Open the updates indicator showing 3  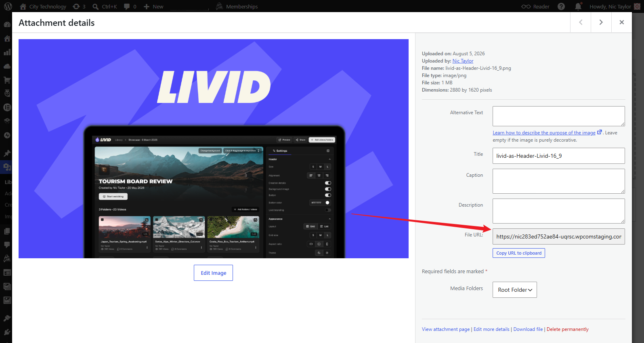coord(79,6)
